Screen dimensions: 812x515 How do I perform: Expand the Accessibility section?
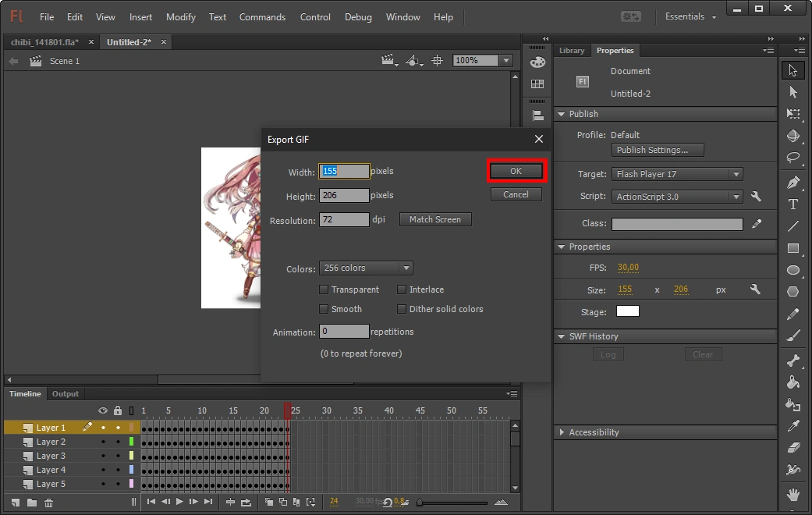[594, 432]
